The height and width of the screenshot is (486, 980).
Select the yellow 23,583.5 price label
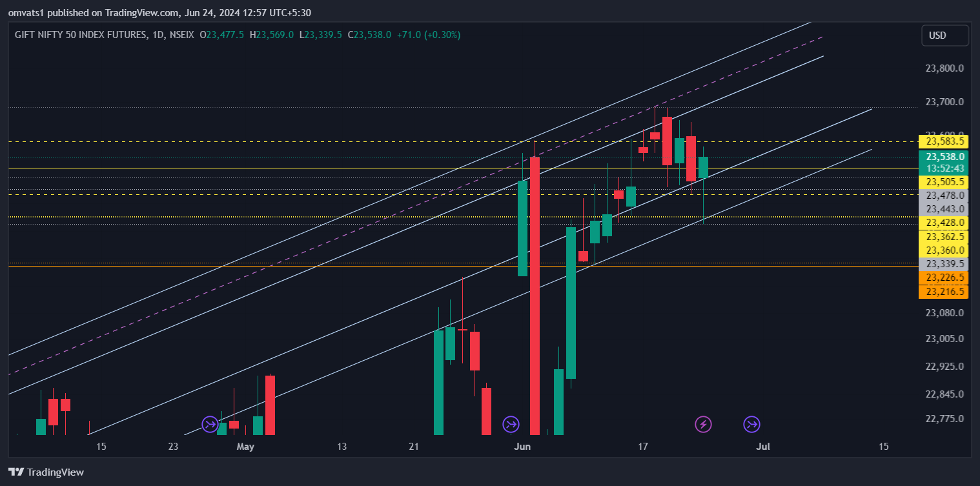point(943,141)
